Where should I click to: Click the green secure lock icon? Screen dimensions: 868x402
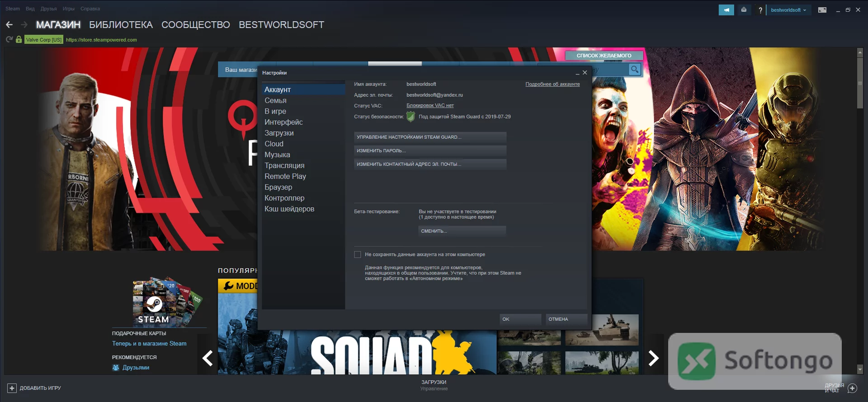tap(19, 40)
